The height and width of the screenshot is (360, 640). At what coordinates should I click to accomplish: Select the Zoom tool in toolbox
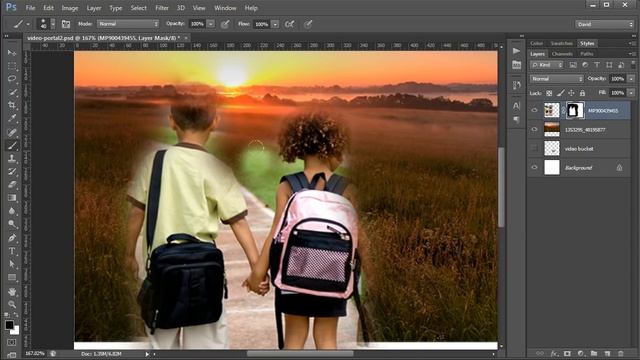[12, 304]
